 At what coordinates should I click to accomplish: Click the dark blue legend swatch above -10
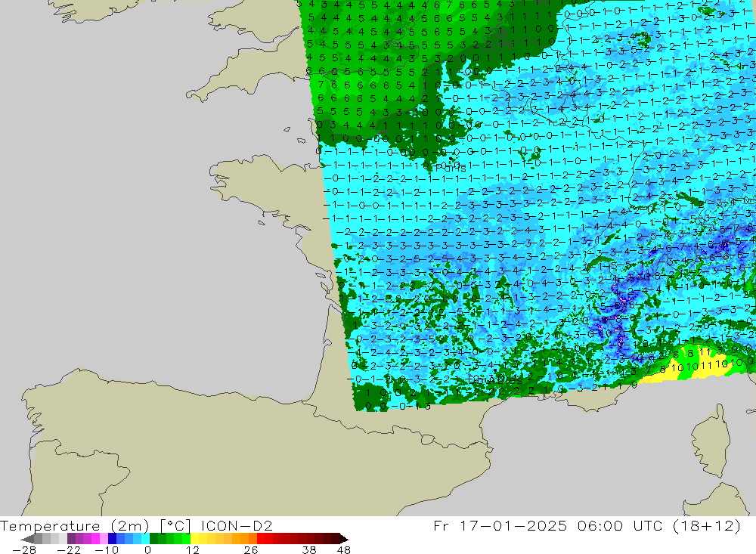pyautogui.click(x=112, y=539)
